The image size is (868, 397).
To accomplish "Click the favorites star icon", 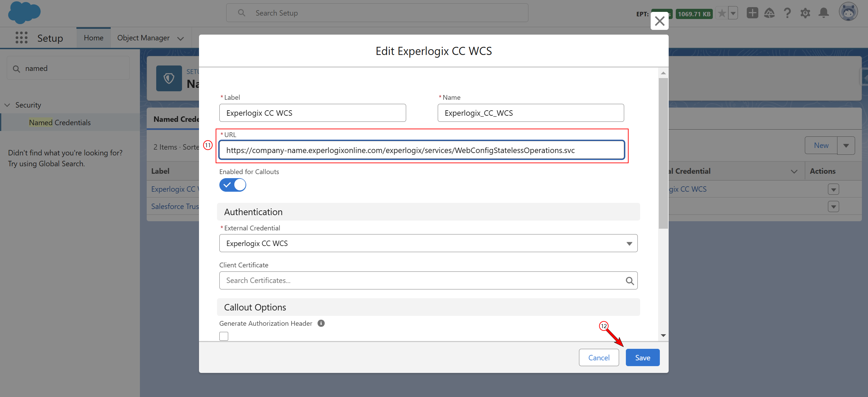I will tap(722, 14).
